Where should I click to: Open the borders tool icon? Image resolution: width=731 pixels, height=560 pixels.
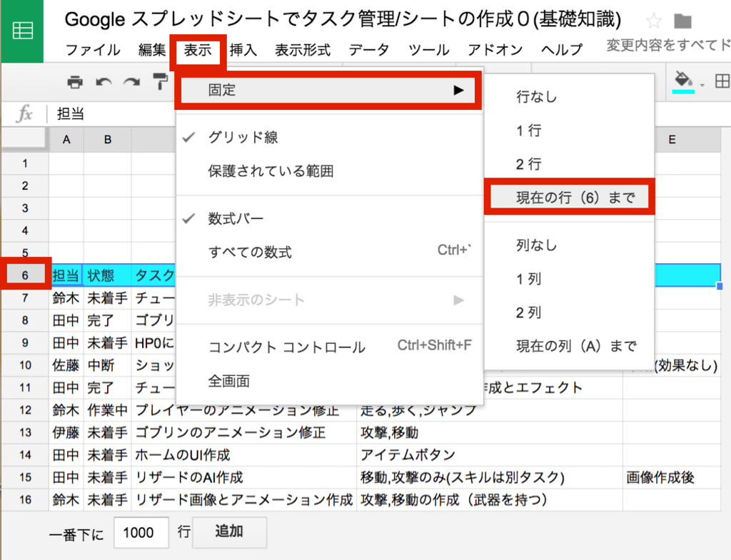(x=722, y=81)
